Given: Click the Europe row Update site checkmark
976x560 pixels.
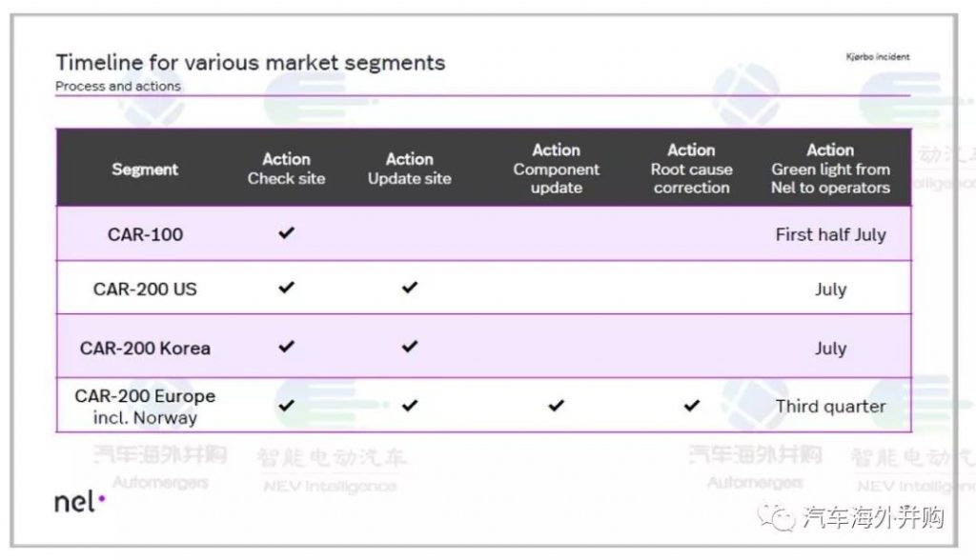Looking at the screenshot, I should [x=410, y=406].
